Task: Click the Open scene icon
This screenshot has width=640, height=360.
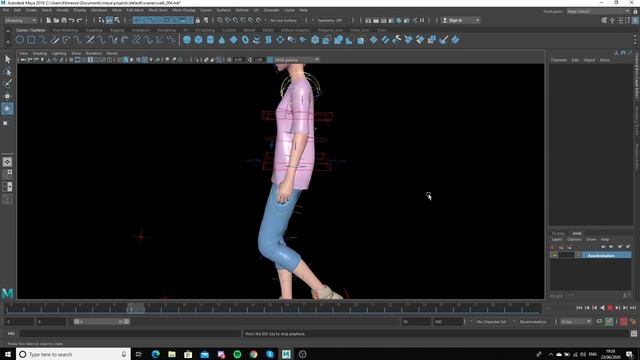Action: (56, 20)
